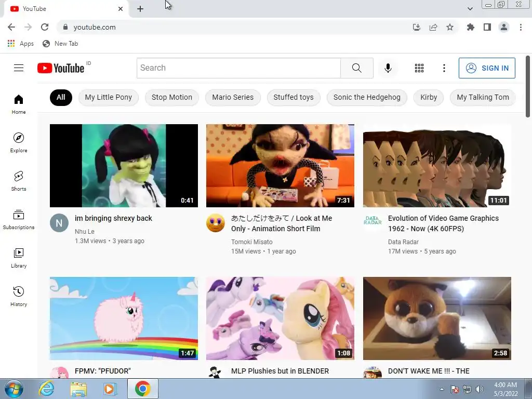Open Shorts in the sidebar
Image resolution: width=532 pixels, height=399 pixels.
click(19, 181)
